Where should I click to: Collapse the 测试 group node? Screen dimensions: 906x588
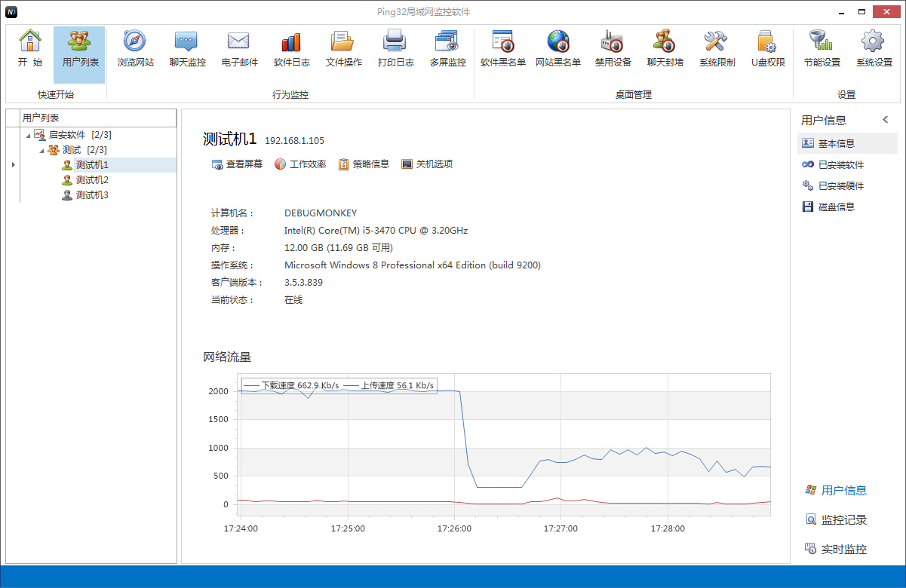[x=42, y=149]
